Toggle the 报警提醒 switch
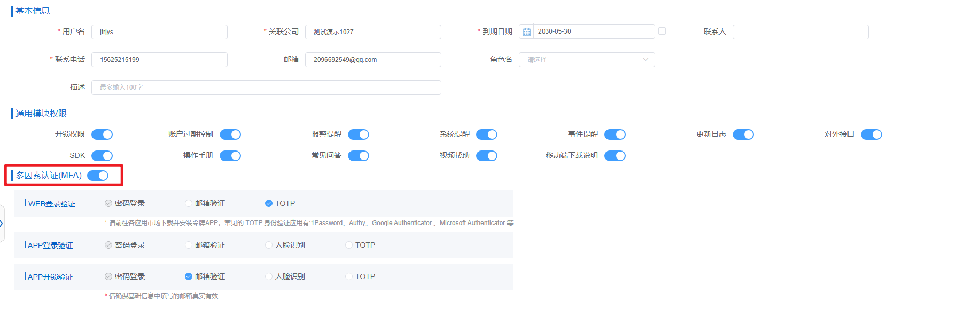Screen dimensions: 980x310 tap(359, 134)
